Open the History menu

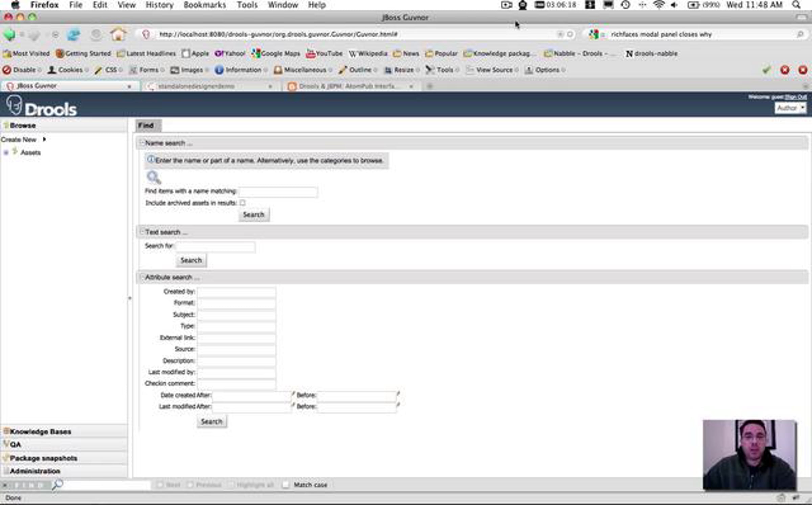(159, 5)
